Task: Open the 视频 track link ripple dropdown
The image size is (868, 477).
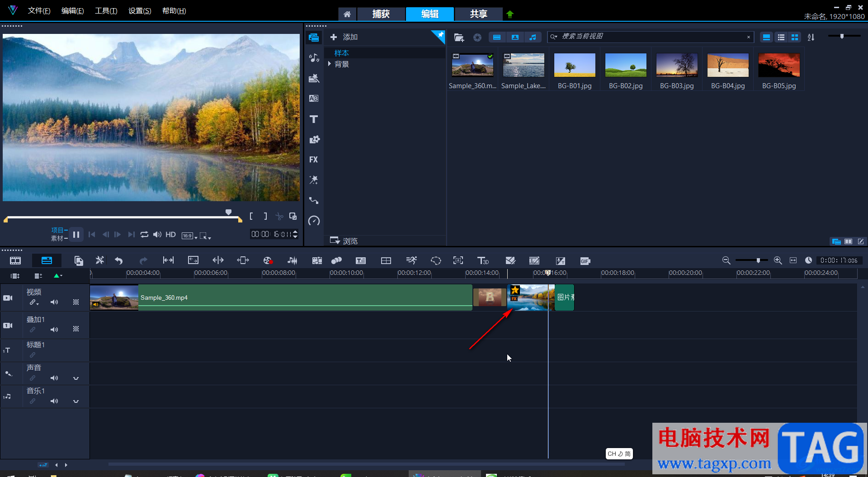Action: click(x=34, y=302)
